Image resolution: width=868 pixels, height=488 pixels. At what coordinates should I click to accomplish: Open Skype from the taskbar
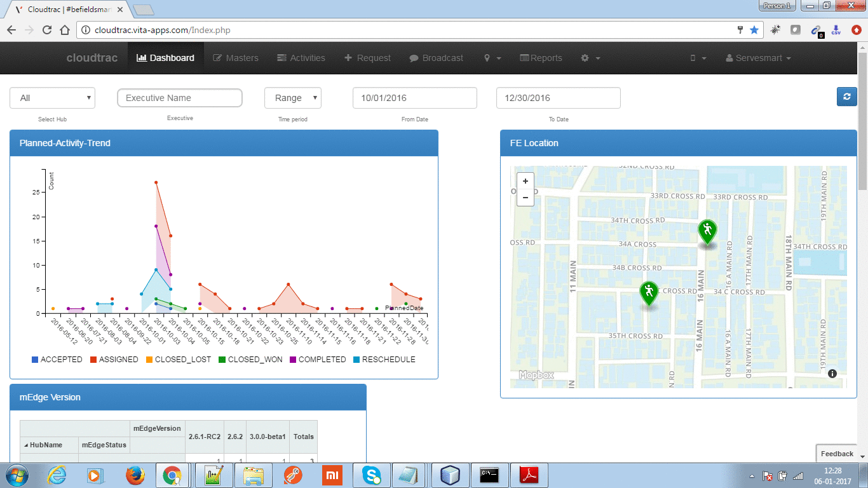pyautogui.click(x=371, y=475)
